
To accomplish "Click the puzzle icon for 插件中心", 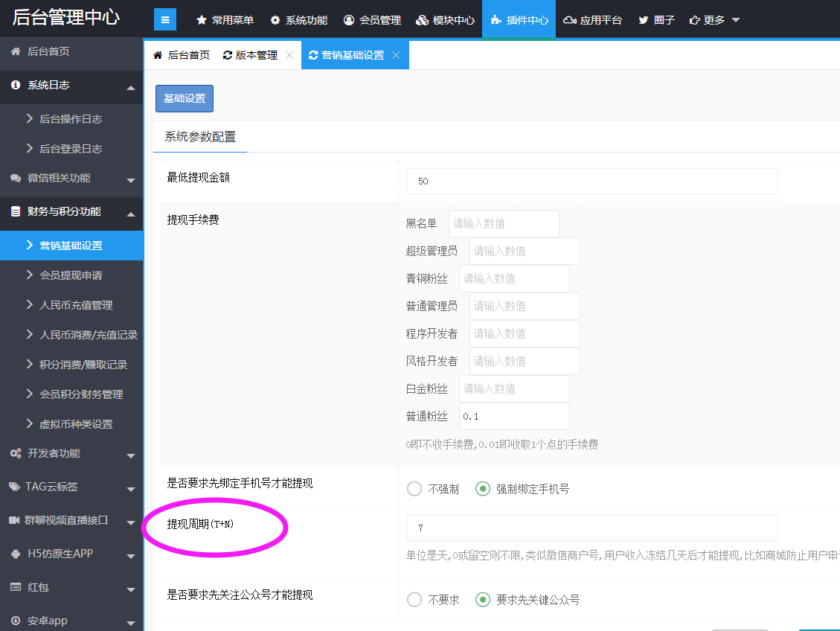I will point(496,20).
